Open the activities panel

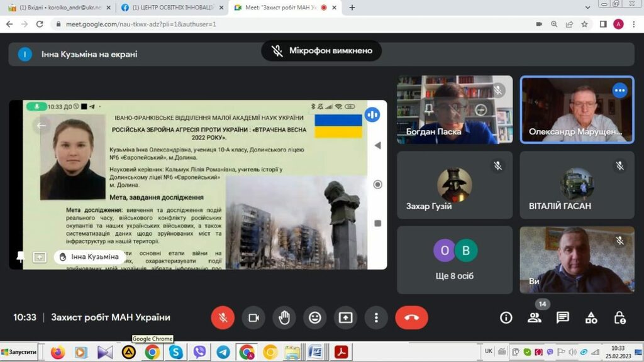click(591, 317)
